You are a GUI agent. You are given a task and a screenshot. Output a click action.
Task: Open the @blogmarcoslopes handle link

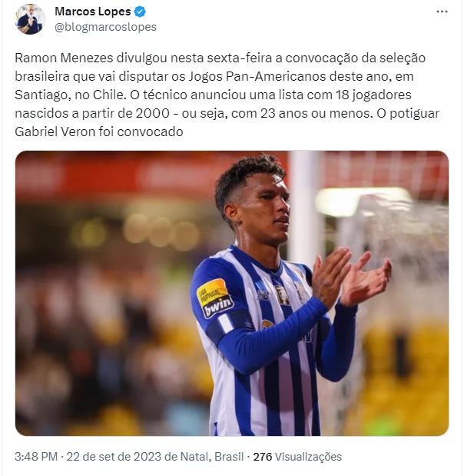(x=105, y=27)
